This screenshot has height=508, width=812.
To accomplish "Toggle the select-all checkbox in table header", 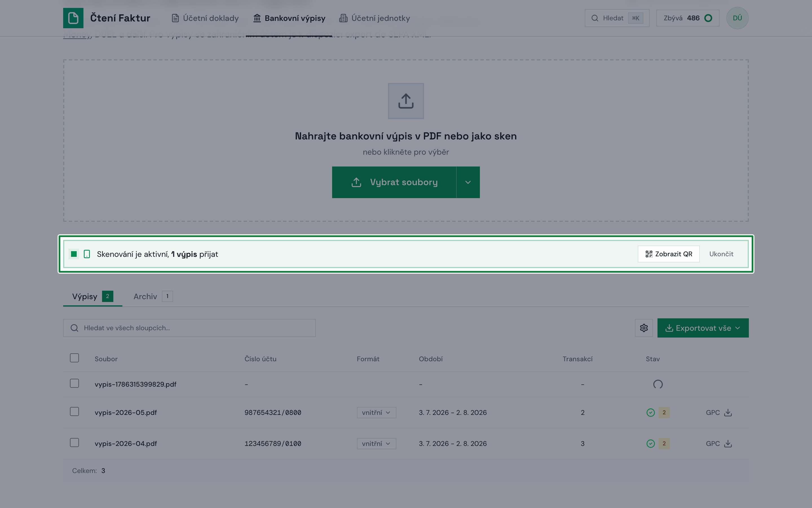I will 74,358.
